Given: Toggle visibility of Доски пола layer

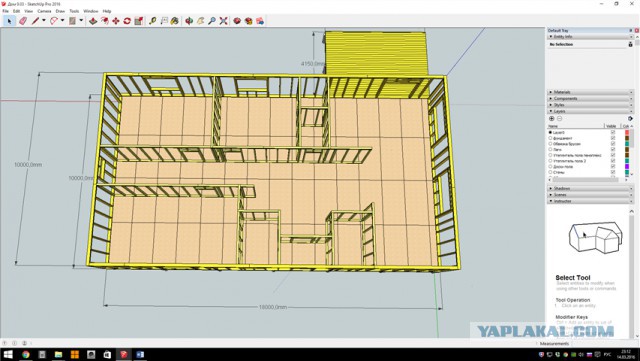Looking at the screenshot, I should [613, 167].
